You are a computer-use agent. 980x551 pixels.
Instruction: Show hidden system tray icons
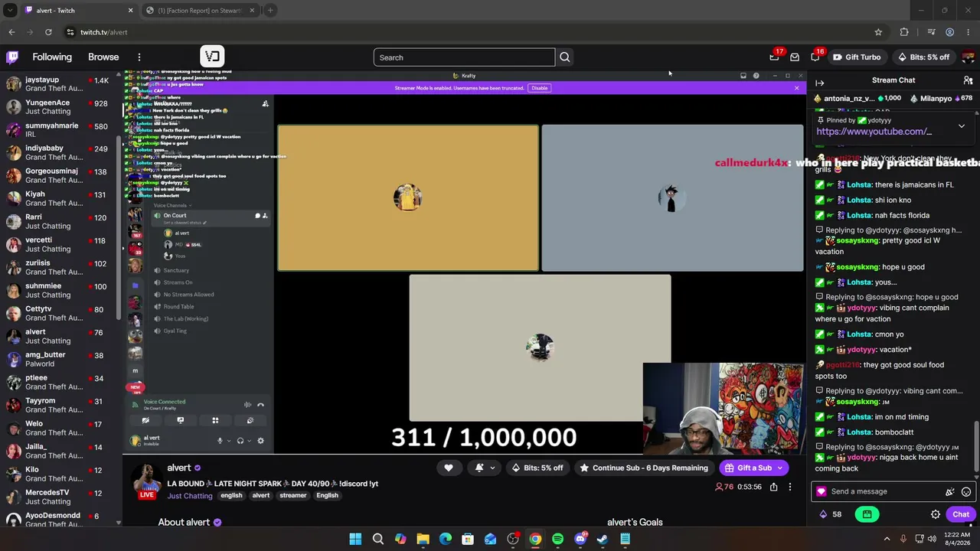(x=887, y=540)
